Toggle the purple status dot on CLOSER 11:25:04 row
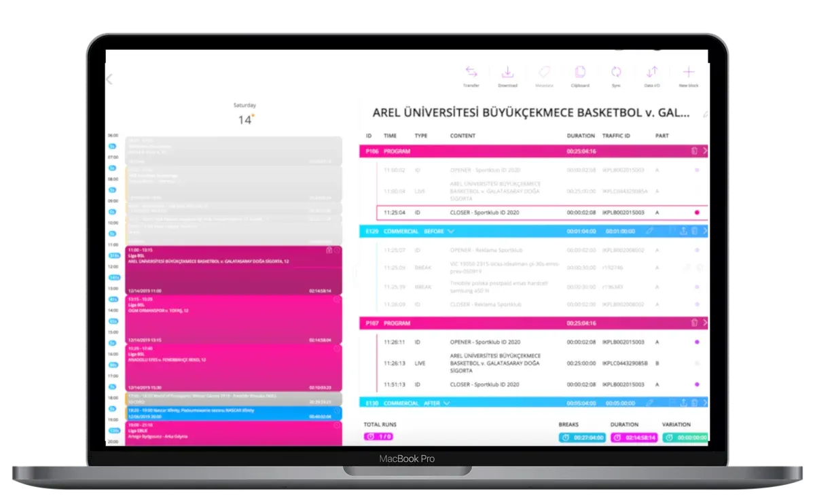This screenshot has height=504, width=815. pos(698,212)
